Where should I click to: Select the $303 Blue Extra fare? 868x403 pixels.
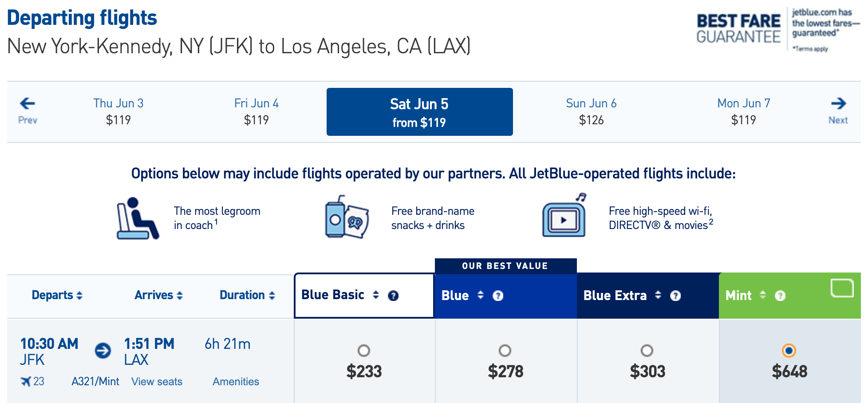pos(647,351)
